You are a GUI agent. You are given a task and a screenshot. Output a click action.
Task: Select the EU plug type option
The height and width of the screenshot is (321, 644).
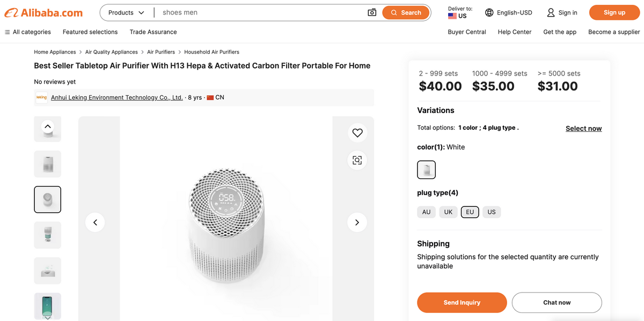click(470, 212)
